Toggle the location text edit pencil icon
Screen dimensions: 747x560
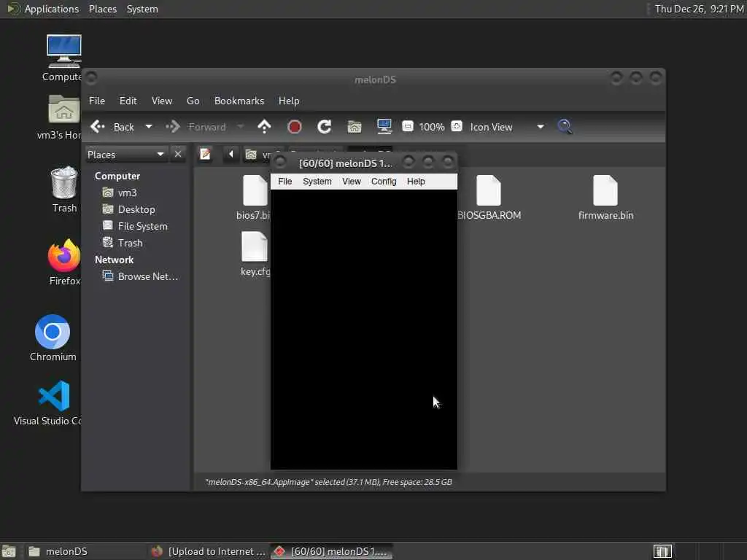[205, 155]
